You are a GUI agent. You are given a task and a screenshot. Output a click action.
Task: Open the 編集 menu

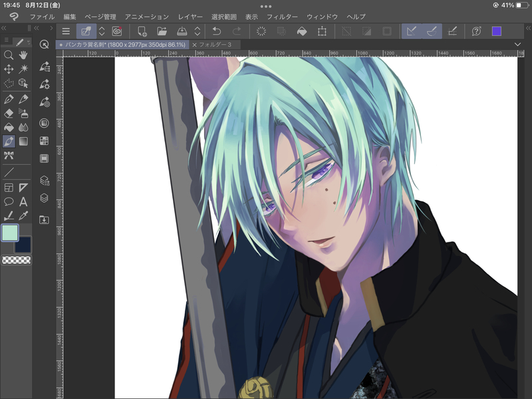tap(70, 17)
